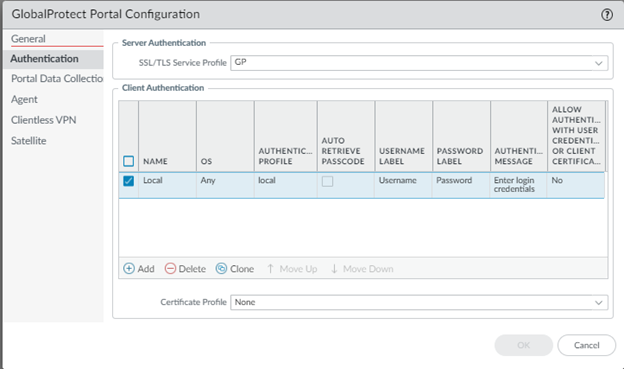Click the Delete label in table toolbar

pyautogui.click(x=192, y=269)
